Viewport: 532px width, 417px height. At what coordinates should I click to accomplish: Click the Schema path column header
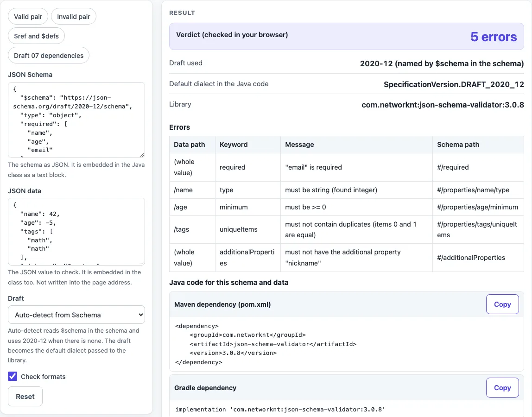click(x=478, y=145)
